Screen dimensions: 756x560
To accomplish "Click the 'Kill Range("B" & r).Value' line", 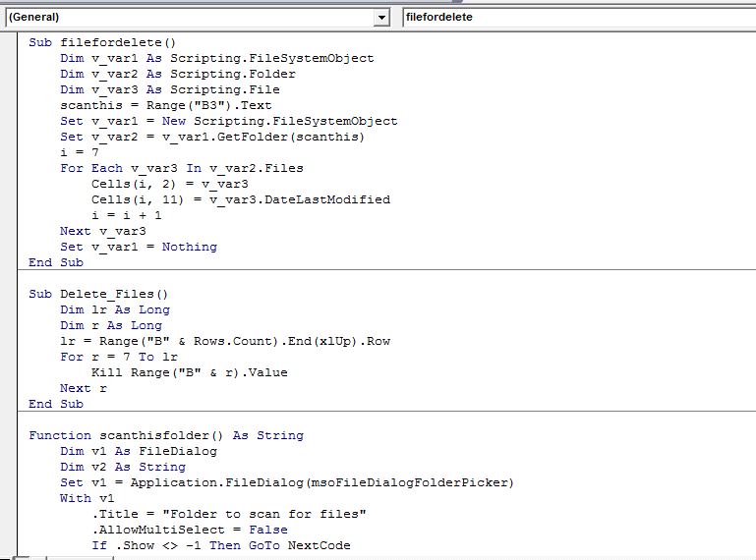I will [190, 372].
